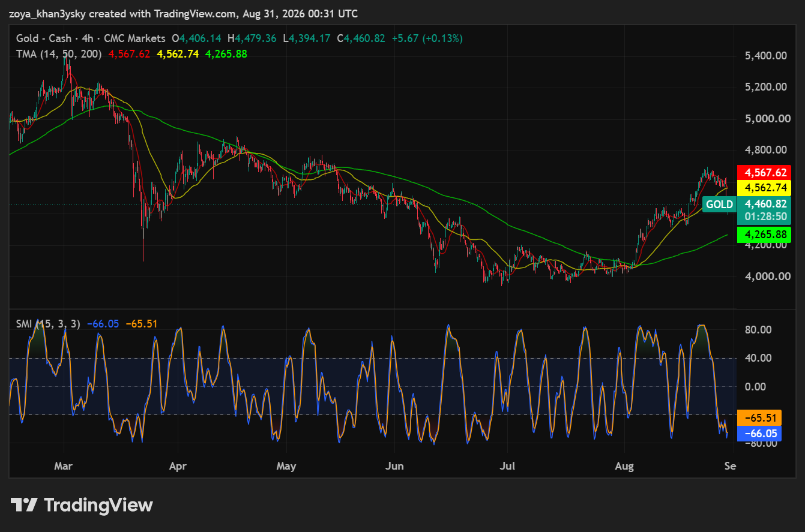
Task: Click the header text 'zoya_khan3ysky created with TradingView.com'
Action: (x=124, y=13)
